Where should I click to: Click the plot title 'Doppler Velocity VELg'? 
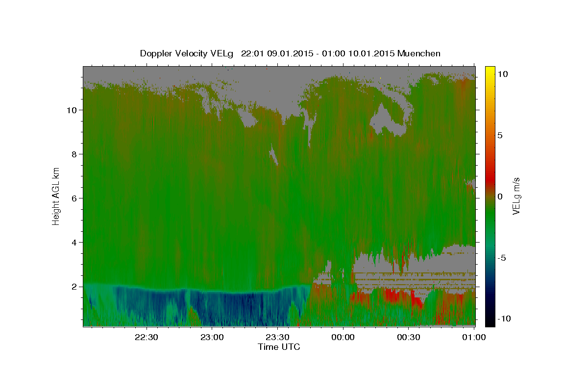coord(187,53)
